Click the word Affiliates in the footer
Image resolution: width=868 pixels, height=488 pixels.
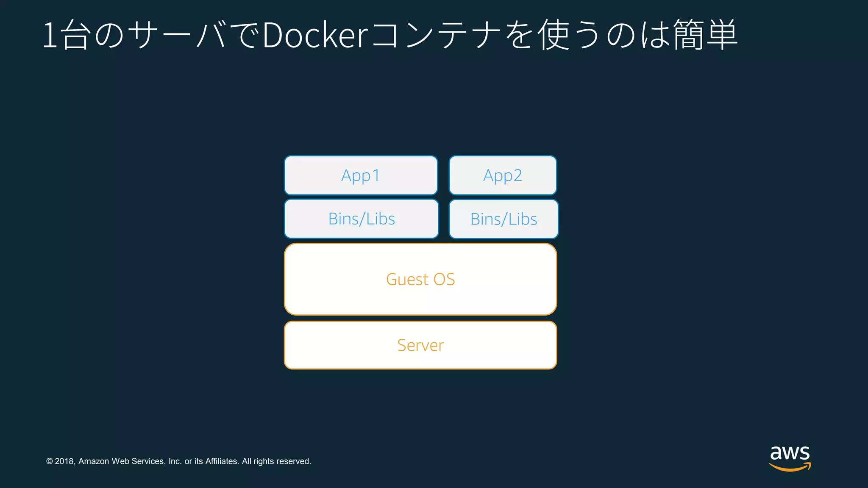coord(222,461)
